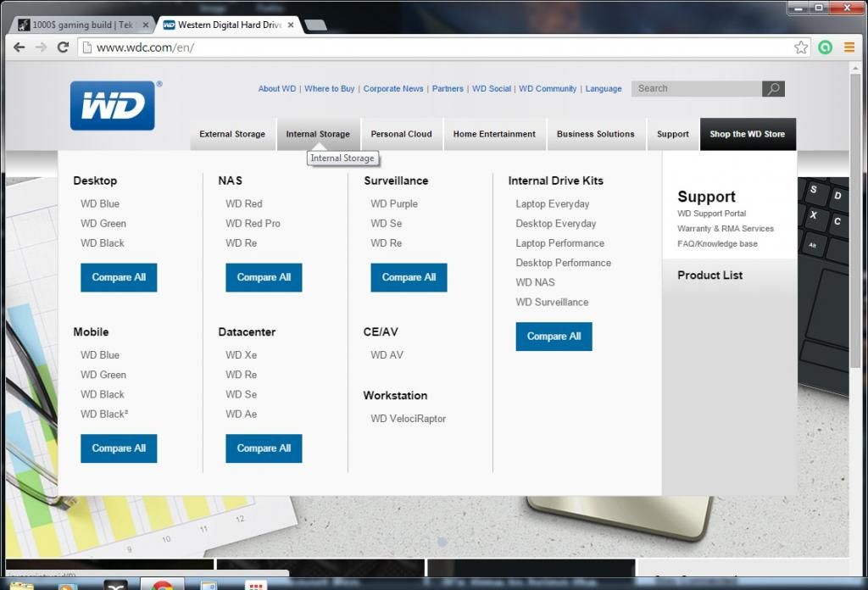Open WD NAS drive kits

click(536, 282)
